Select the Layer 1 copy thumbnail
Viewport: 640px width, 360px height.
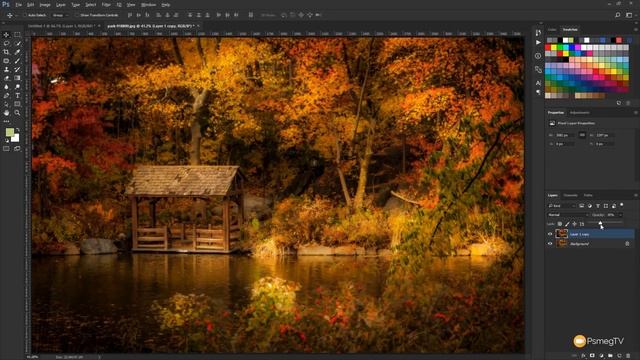[x=562, y=234]
